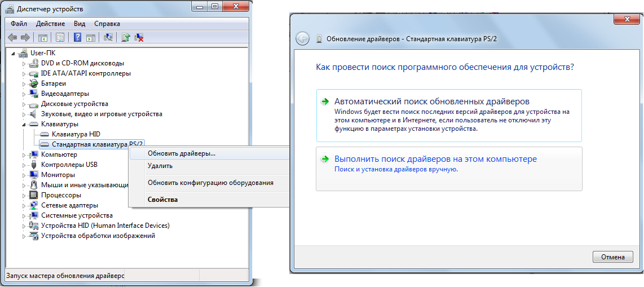Expand the Батареи node
Screen dimensions: 644x287
pyautogui.click(x=24, y=83)
